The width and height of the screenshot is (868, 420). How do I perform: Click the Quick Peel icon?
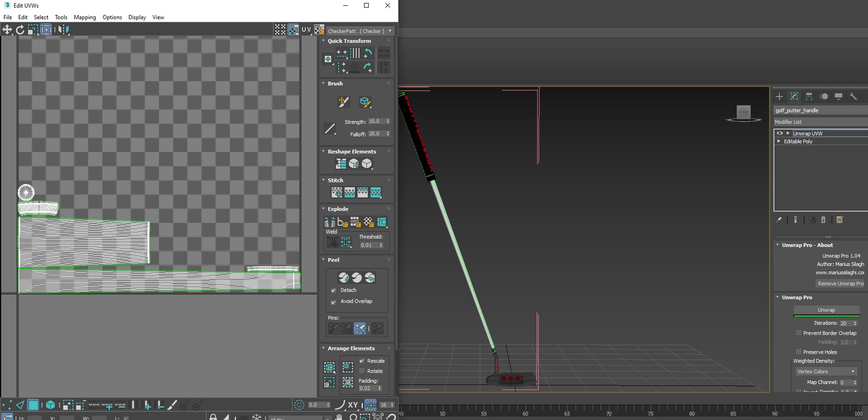(344, 278)
